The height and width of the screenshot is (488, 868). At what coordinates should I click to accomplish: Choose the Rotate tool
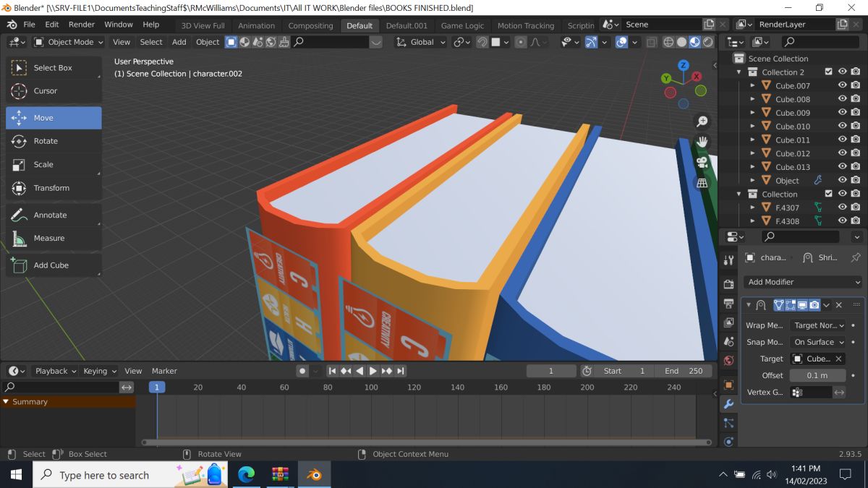tap(54, 141)
